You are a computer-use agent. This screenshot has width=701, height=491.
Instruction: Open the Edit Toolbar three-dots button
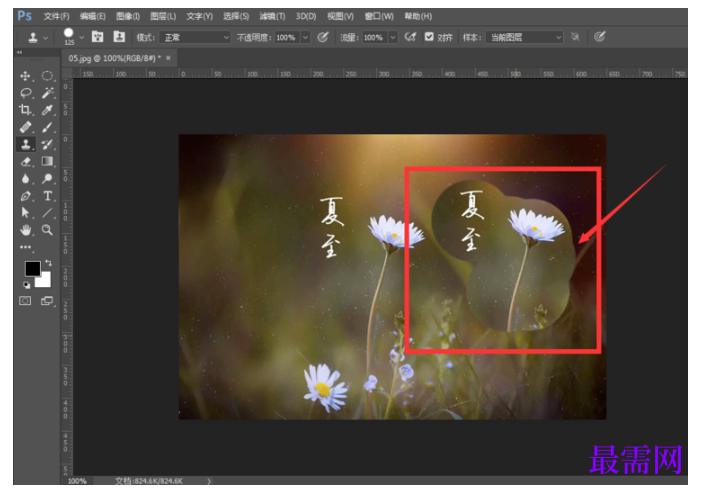25,247
